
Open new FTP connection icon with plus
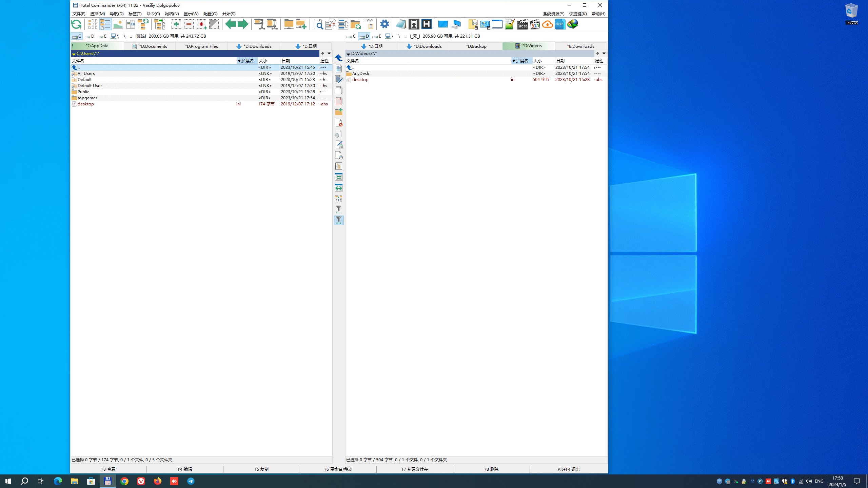click(301, 24)
